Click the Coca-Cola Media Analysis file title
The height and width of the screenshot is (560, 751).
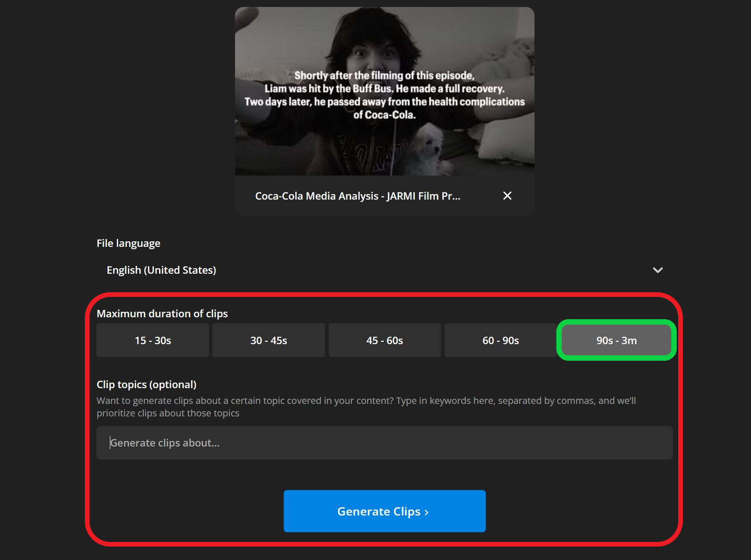tap(357, 196)
